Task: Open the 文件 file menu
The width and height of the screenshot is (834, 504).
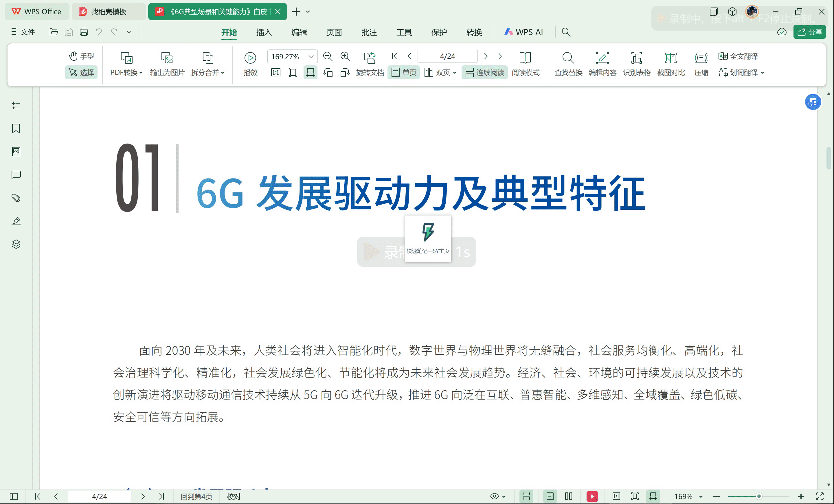Action: (23, 32)
